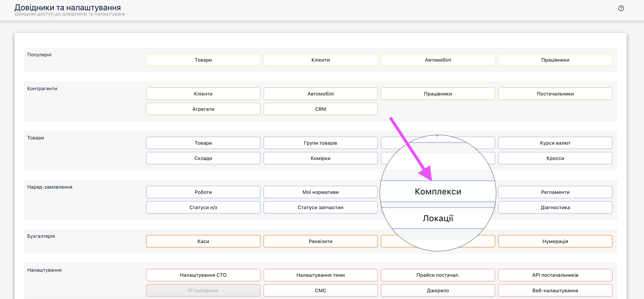Open the CRM settings button
The image size is (644, 299).
(x=320, y=109)
